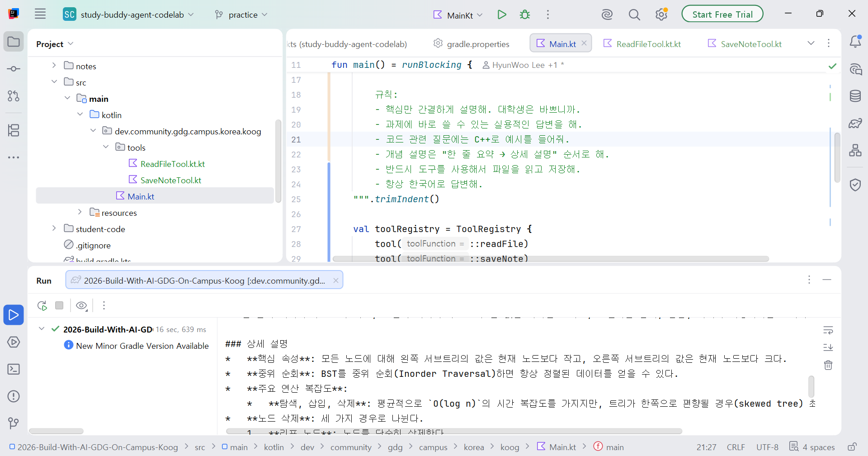Open the Run tool window sidebar icon
Screen dimensions: 868x456
[x=14, y=315]
